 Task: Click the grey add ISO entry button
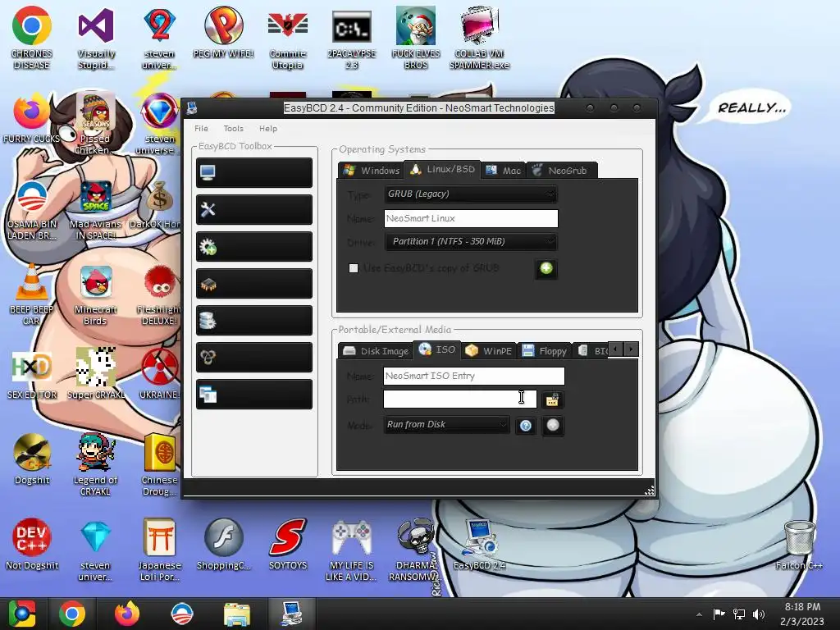(552, 426)
